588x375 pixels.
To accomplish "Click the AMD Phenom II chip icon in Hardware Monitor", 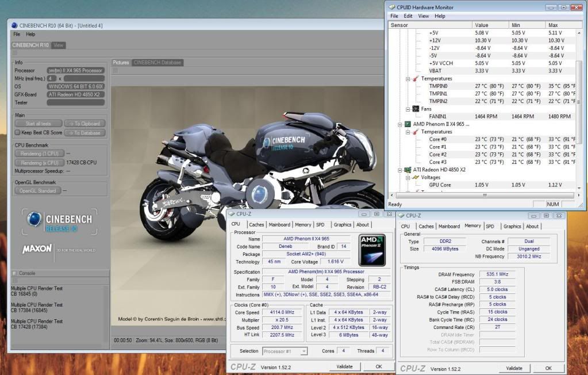I will (408, 124).
